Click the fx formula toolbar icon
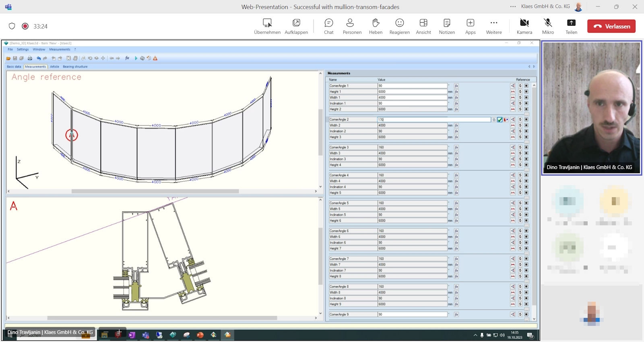644x342 pixels. click(x=127, y=58)
